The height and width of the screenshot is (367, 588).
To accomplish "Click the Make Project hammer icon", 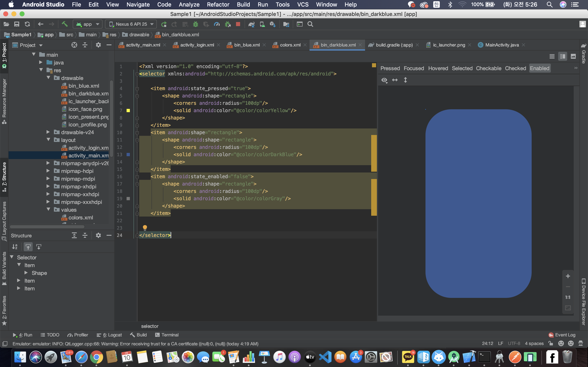I will [x=64, y=24].
